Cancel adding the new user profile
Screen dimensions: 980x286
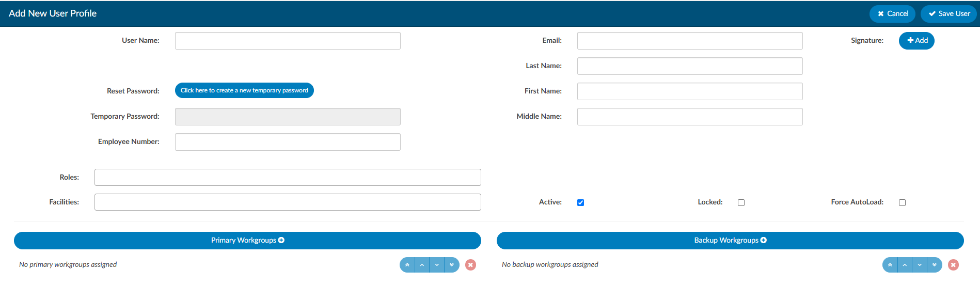pos(892,14)
